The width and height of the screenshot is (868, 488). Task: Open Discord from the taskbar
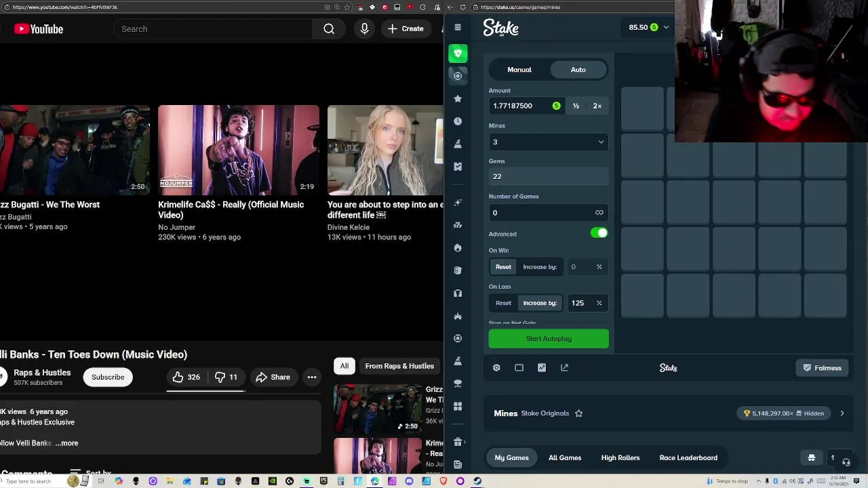409,481
